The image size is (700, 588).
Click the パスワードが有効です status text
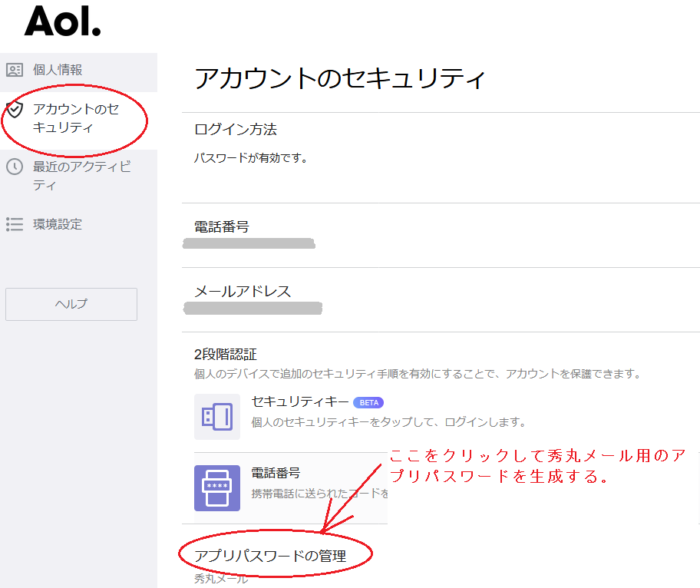(250, 158)
